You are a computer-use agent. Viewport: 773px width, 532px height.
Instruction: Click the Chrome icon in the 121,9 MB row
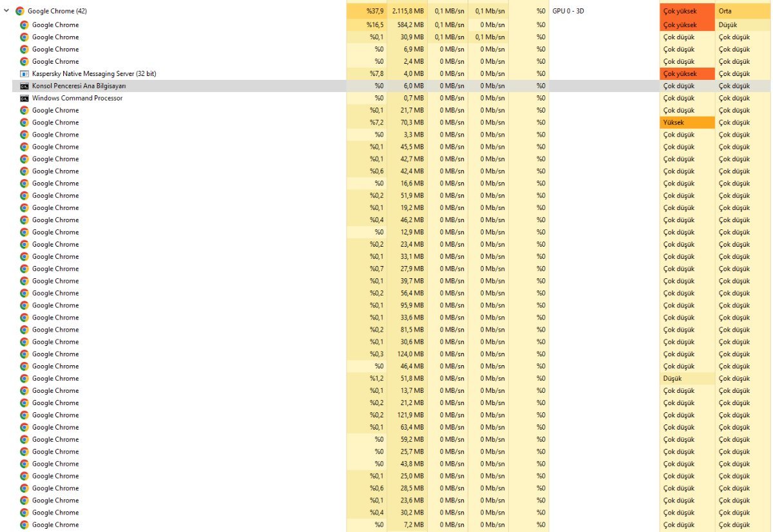(24, 415)
